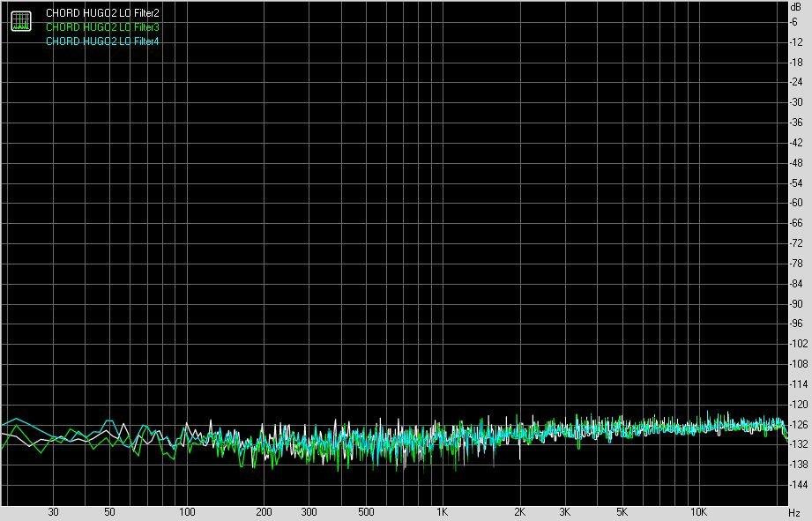
Task: Click the -126 dB axis label
Action: point(798,424)
